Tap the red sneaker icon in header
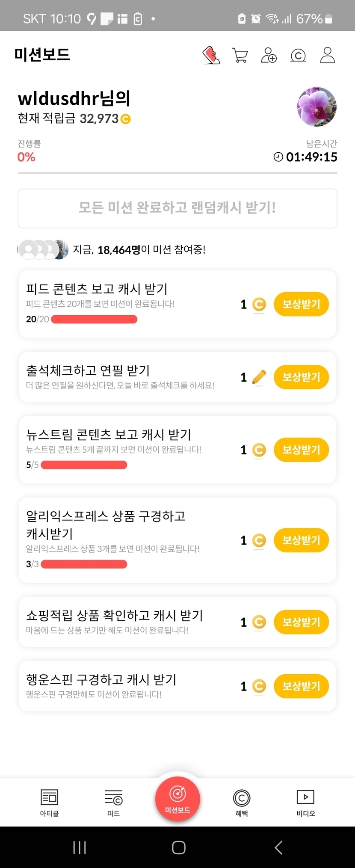Viewport: 355px width, 868px height. pyautogui.click(x=211, y=56)
